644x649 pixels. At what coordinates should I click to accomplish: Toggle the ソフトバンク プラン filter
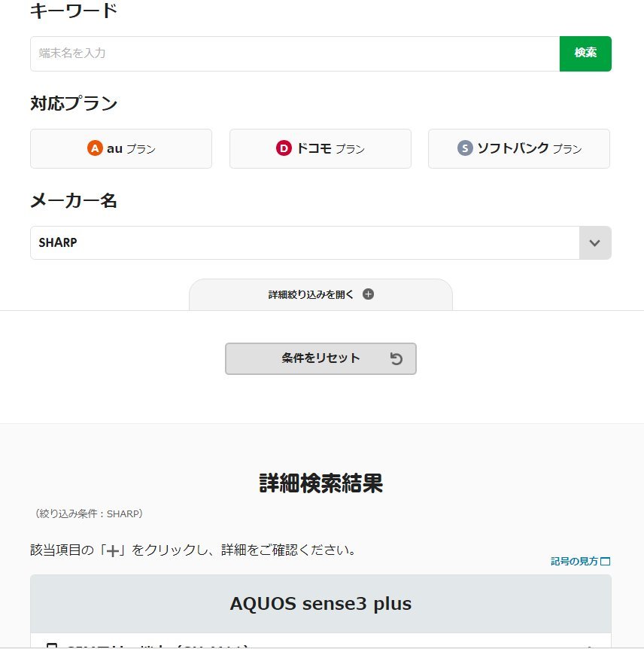(519, 148)
